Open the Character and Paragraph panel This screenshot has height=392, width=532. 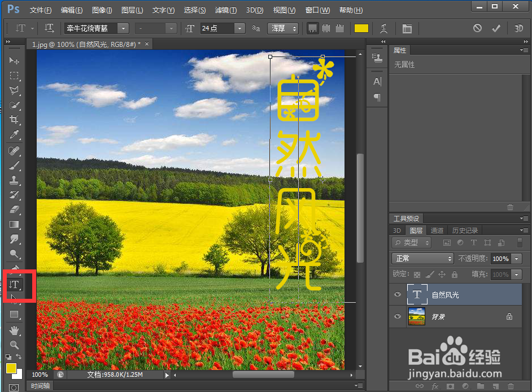(407, 28)
